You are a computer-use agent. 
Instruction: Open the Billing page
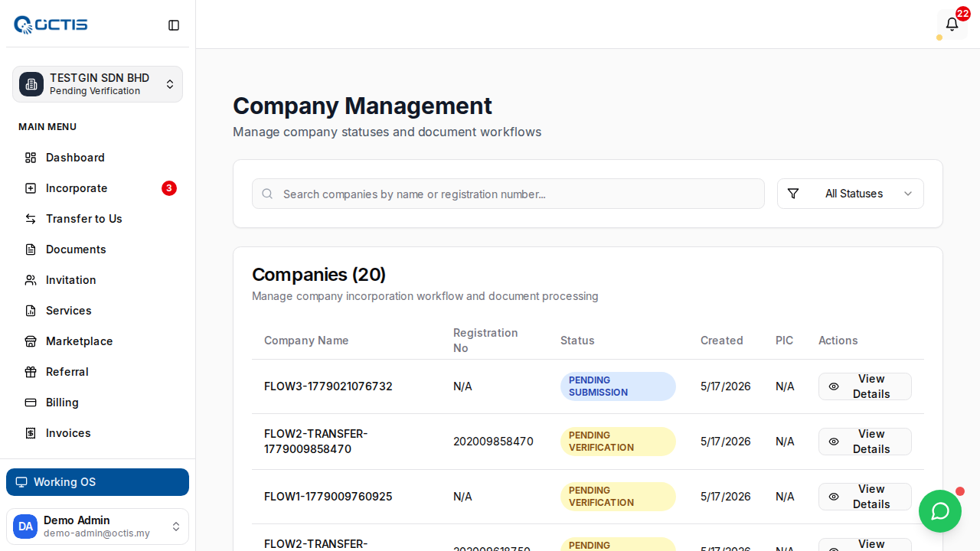click(97, 403)
